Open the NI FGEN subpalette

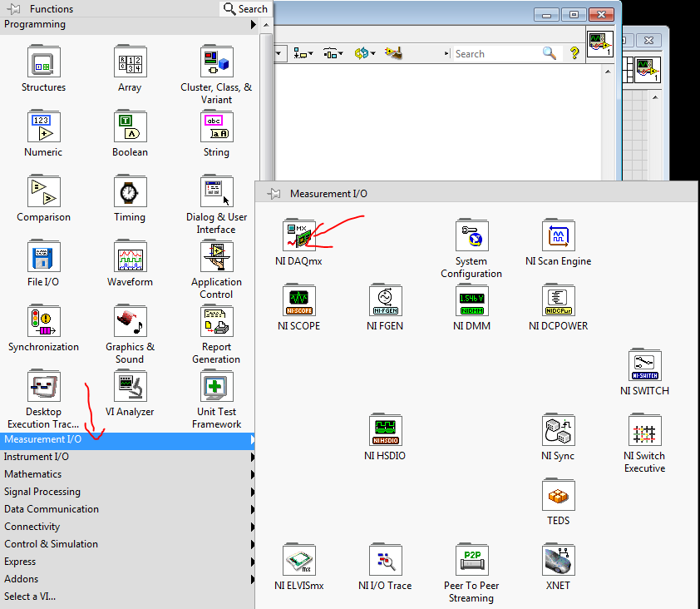(385, 300)
